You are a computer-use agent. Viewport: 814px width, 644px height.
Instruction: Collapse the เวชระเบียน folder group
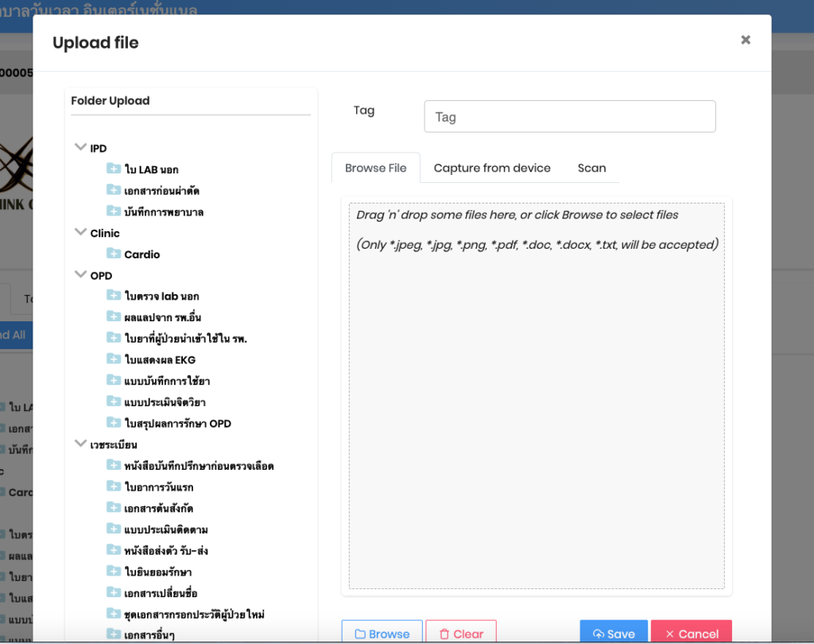[x=79, y=444]
